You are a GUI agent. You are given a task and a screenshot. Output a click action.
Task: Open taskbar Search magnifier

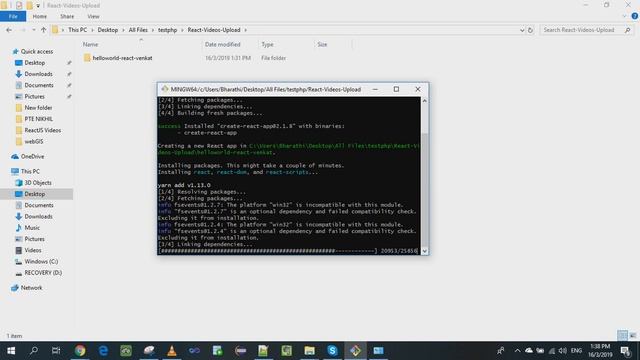(x=34, y=351)
